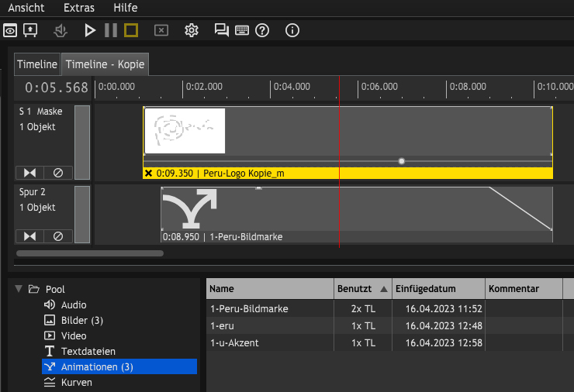Open keyboard shortcuts with keyboard icon

241,30
